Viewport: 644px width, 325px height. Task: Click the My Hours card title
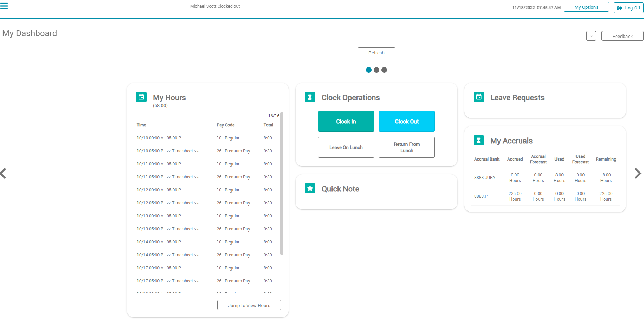pos(169,98)
